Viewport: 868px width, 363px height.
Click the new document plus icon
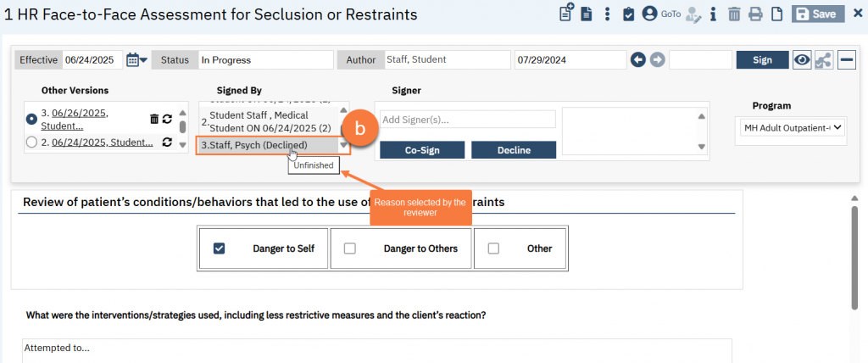pos(566,14)
